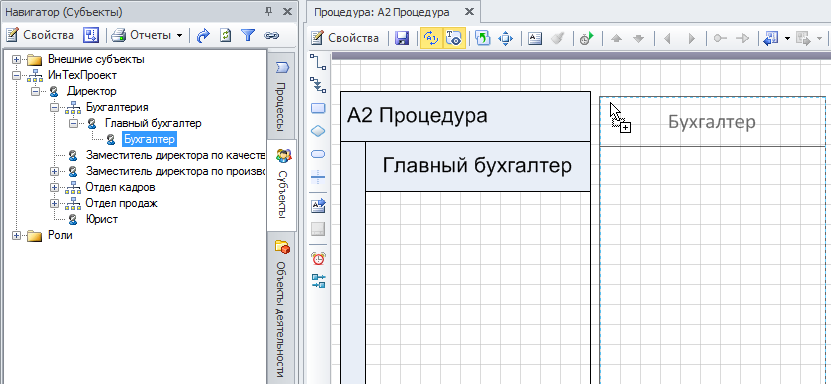The width and height of the screenshot is (831, 384).
Task: Toggle text visibility eye button
Action: (x=454, y=38)
